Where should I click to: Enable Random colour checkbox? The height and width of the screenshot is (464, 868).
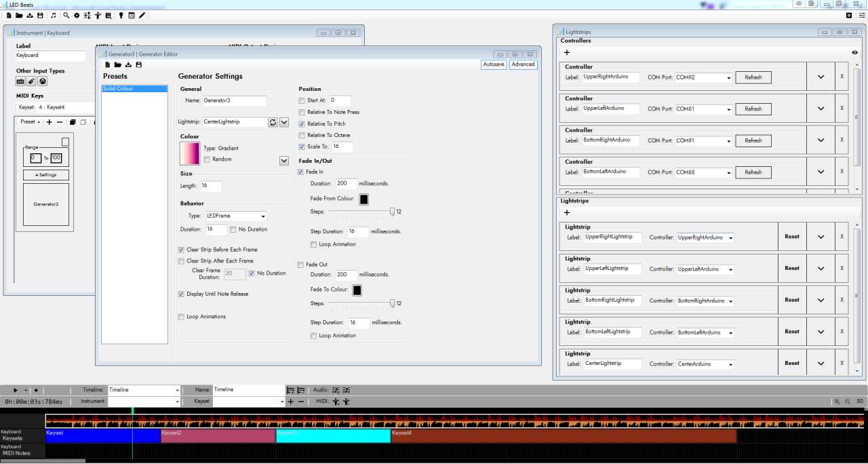coord(207,159)
